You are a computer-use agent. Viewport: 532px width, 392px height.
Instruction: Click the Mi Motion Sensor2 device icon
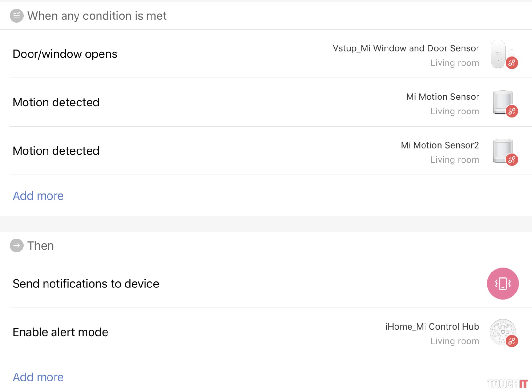tap(503, 151)
